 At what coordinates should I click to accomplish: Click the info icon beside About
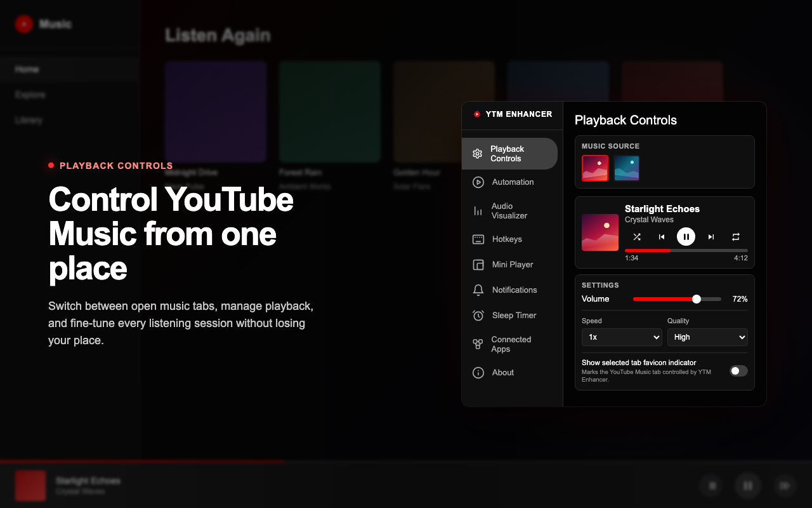478,373
